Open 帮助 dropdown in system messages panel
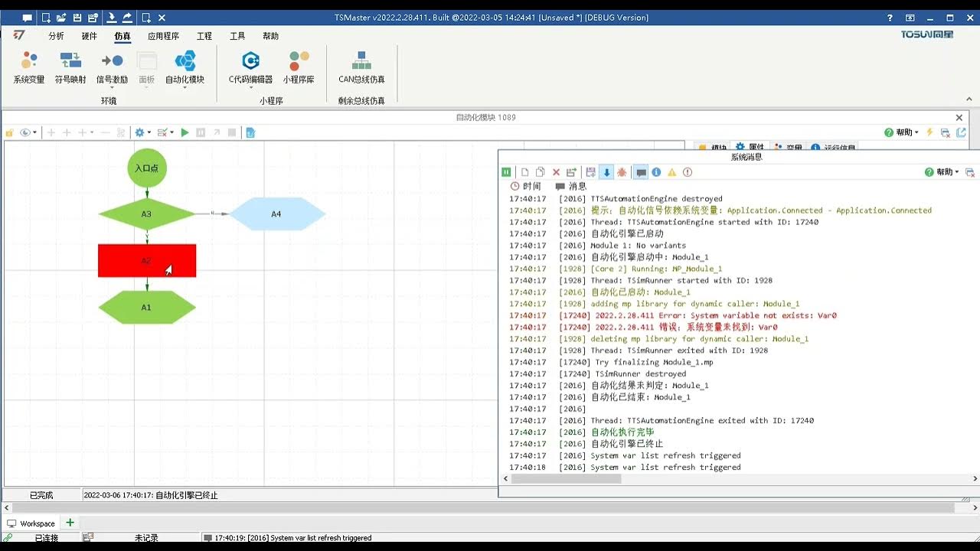 tap(942, 172)
